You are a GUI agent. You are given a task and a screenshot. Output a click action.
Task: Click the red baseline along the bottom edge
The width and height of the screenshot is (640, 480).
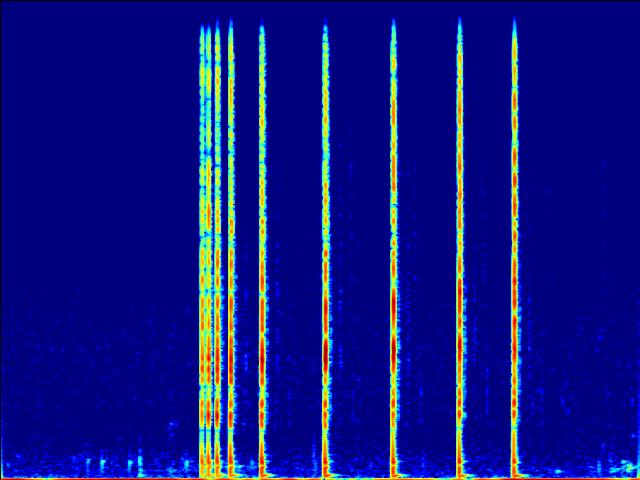coord(320,478)
